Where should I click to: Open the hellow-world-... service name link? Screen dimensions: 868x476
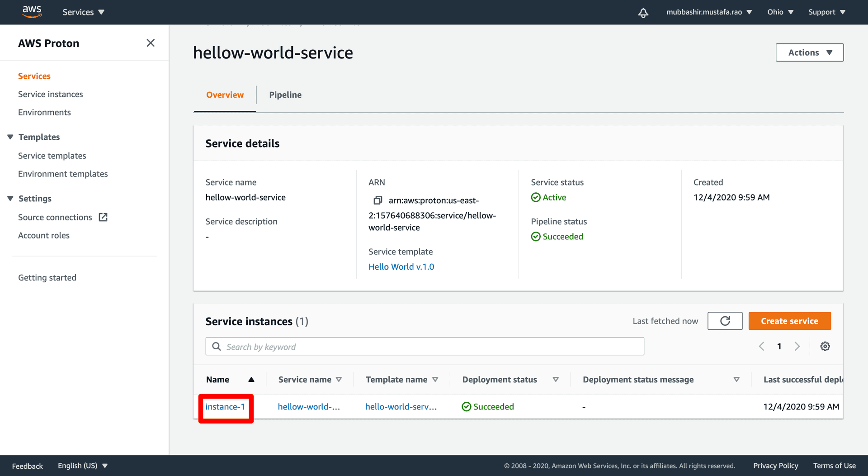click(309, 406)
